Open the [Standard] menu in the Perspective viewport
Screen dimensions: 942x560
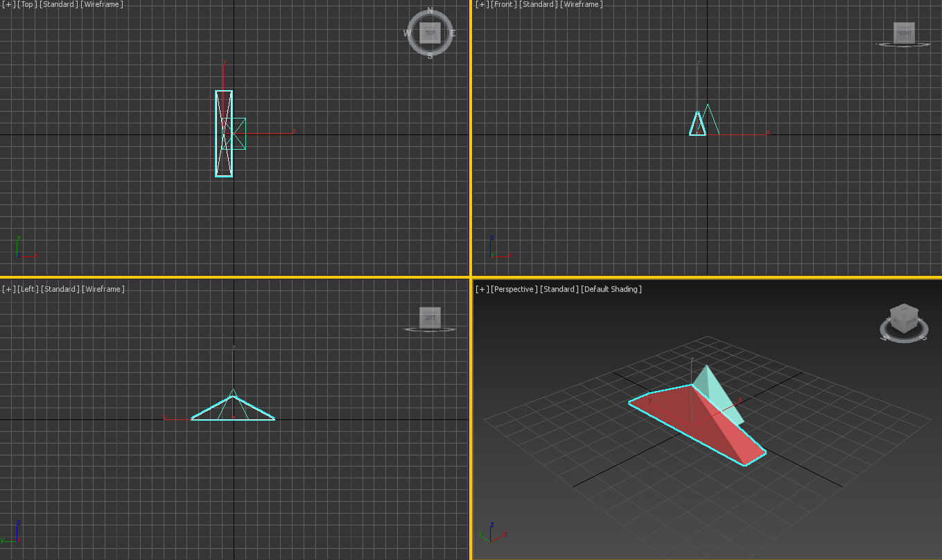click(560, 289)
